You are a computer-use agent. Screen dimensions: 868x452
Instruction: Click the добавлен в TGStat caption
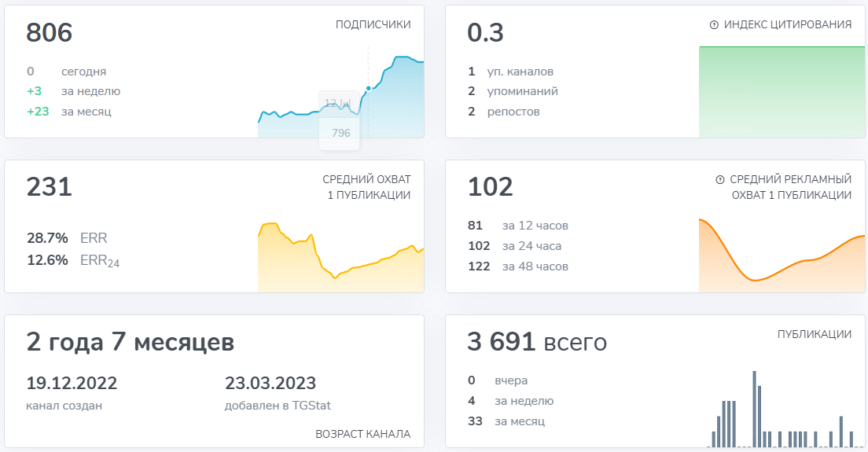tap(278, 406)
